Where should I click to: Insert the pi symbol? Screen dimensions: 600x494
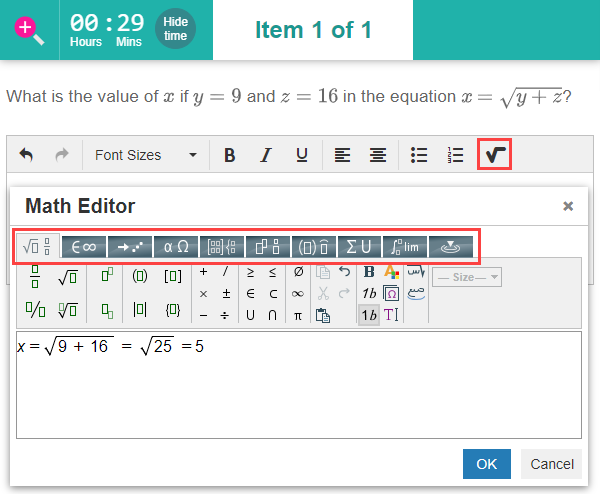[297, 315]
